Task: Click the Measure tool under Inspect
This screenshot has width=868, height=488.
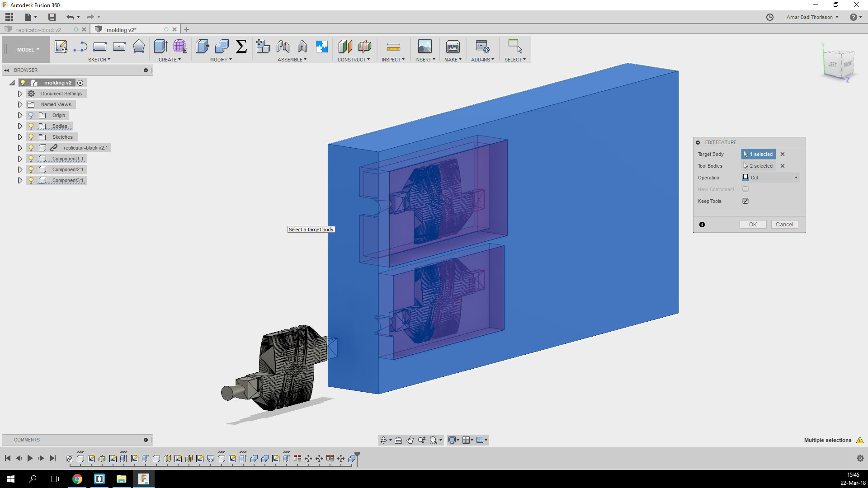Action: tap(393, 47)
